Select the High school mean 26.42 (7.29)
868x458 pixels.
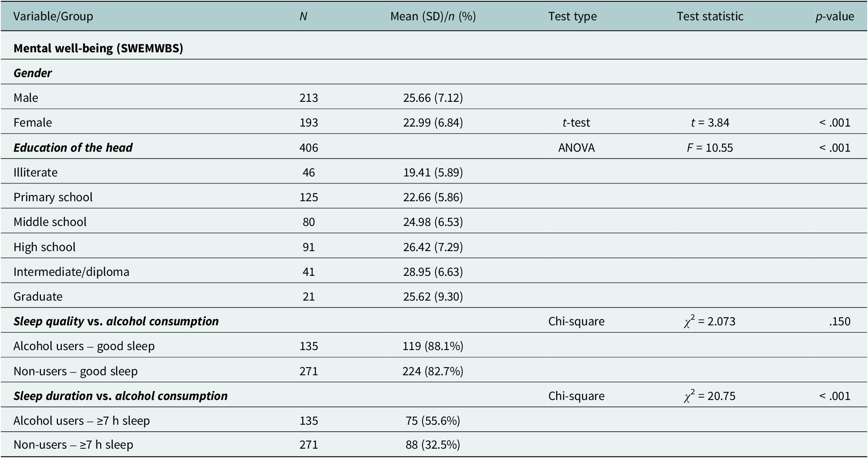(433, 247)
